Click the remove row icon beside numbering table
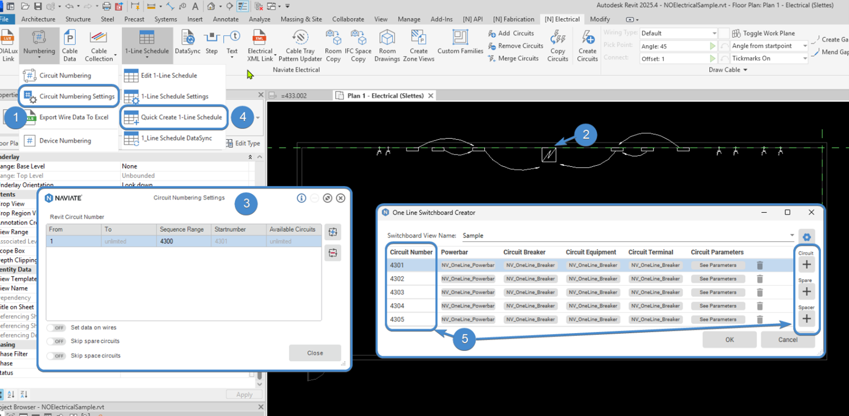 point(332,253)
